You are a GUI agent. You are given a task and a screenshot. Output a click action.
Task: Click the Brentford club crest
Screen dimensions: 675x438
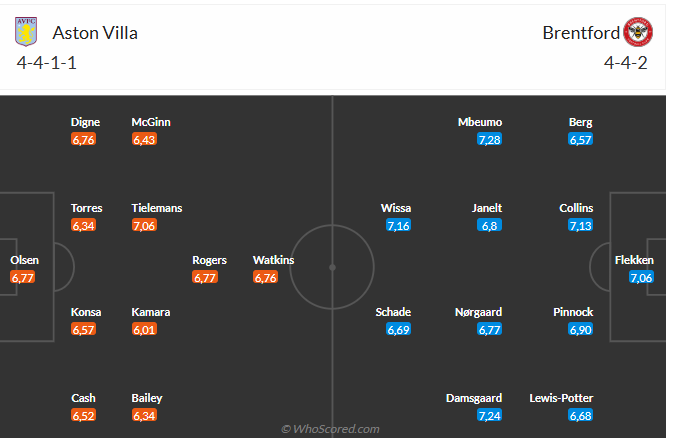[638, 32]
